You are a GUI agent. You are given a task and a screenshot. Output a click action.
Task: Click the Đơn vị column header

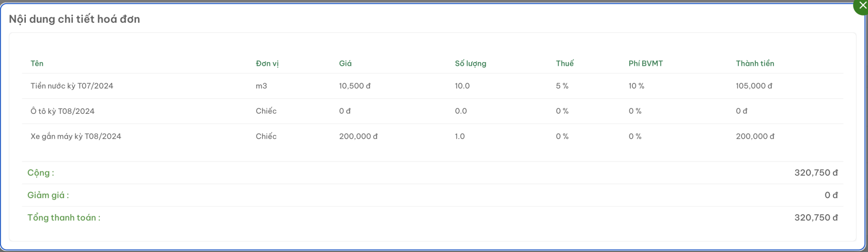[267, 64]
